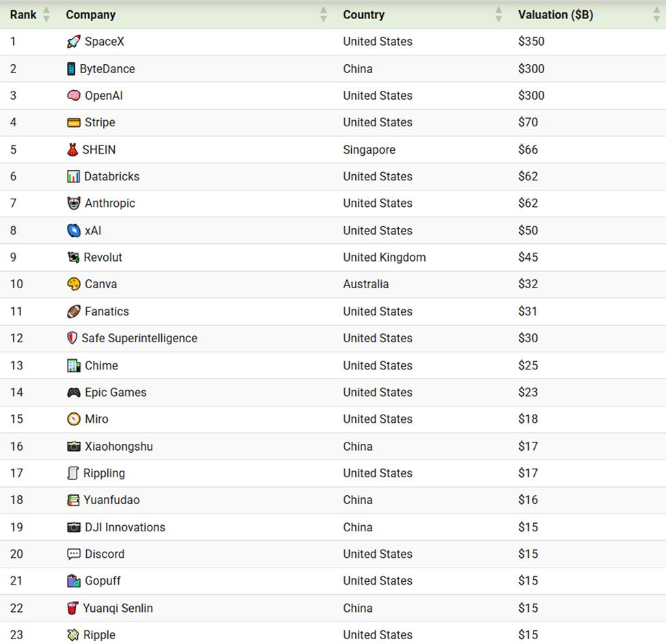The image size is (666, 644).
Task: Click the Databricks bar chart icon
Action: point(73,176)
